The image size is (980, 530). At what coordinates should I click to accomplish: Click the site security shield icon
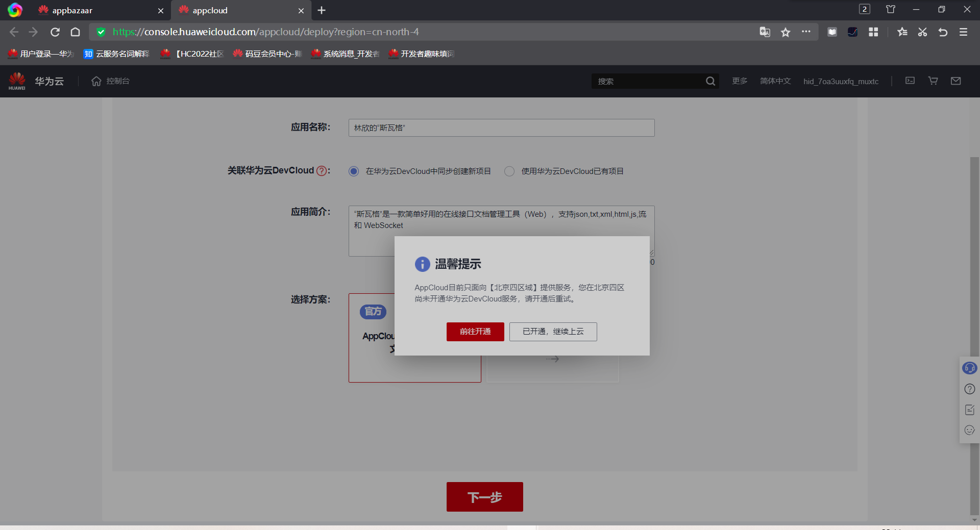(101, 32)
